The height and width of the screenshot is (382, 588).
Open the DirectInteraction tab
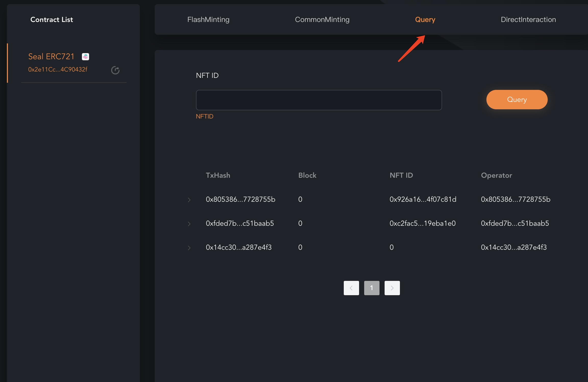point(528,20)
